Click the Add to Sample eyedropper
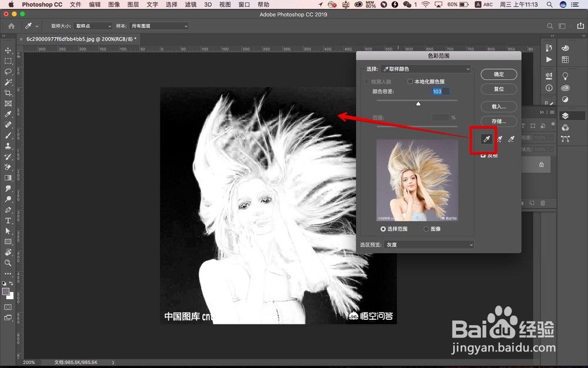 (x=499, y=140)
